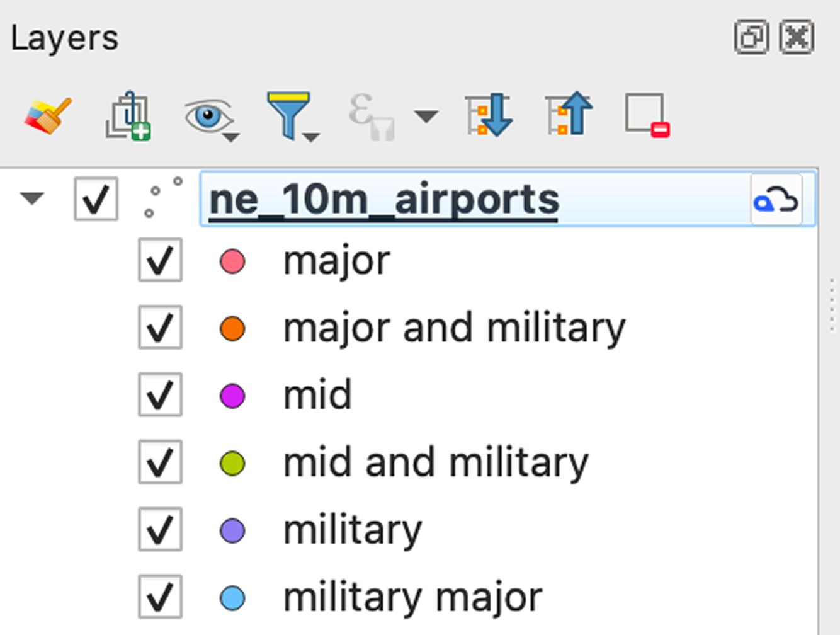
Task: Uncheck the ne_10m_airports layer visibility checkbox
Action: tap(96, 199)
